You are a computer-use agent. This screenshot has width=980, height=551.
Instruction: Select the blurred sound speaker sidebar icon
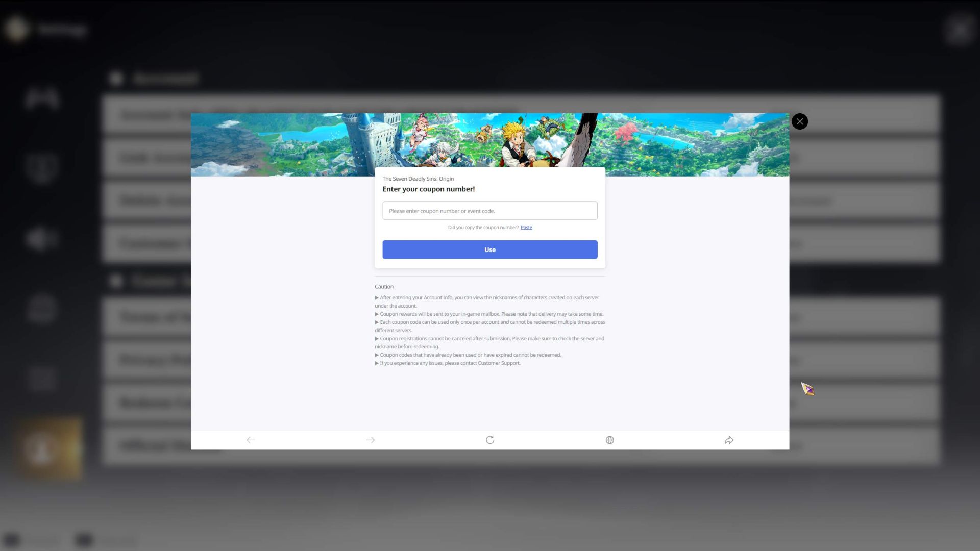(42, 238)
